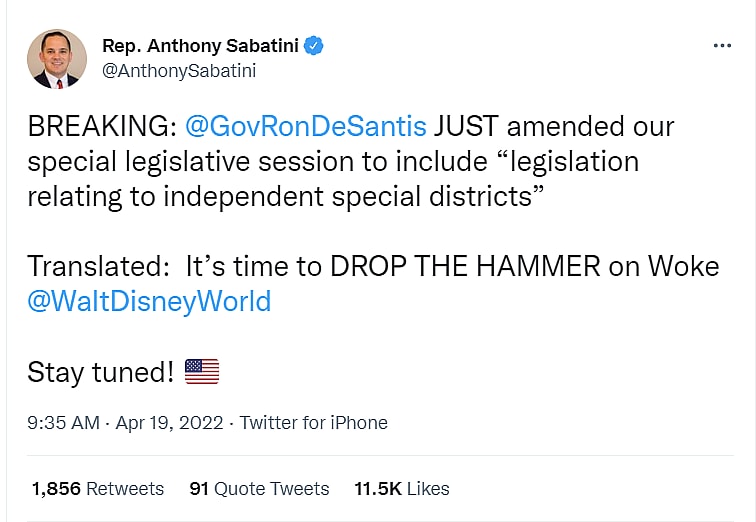Viewport: 756px width, 522px height.
Task: Click the American flag emoji
Action: point(202,372)
